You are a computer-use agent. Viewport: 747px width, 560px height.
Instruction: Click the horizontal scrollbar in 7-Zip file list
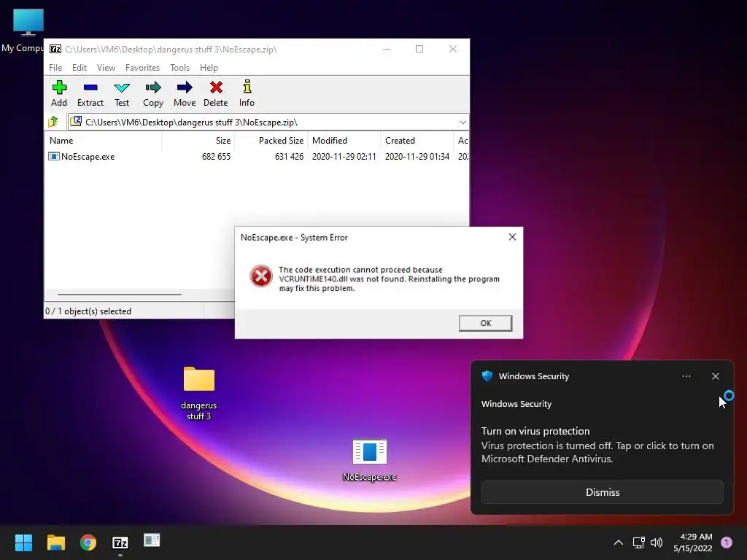119,295
